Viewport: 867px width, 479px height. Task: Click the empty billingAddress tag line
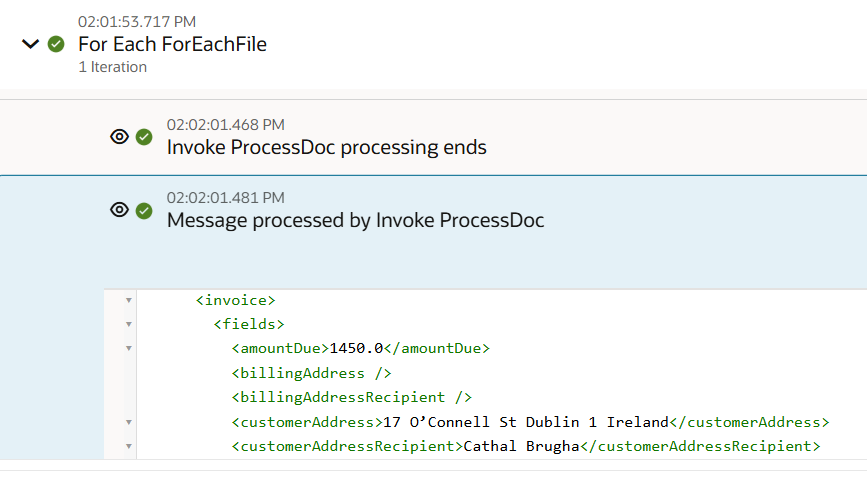(x=311, y=373)
